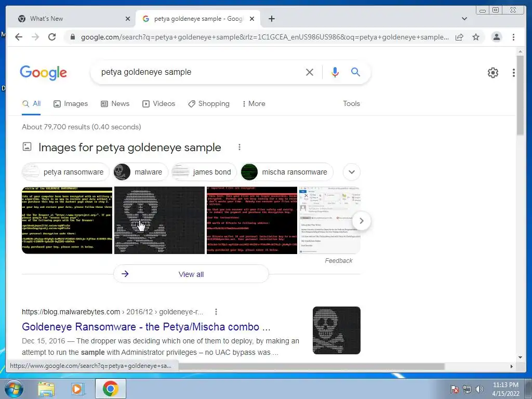Bookmark this page with the star

476,37
